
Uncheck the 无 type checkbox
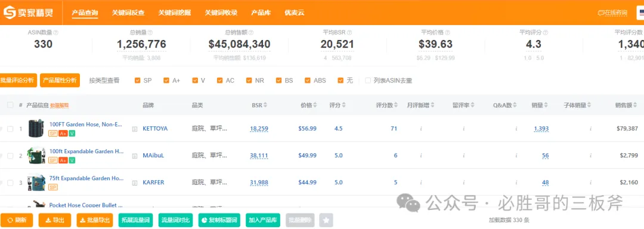coord(340,81)
